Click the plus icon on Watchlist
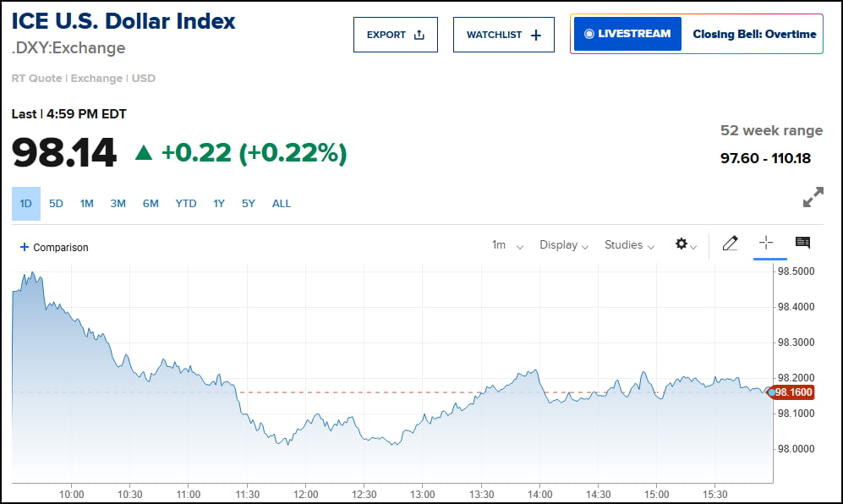Viewport: 843px width, 504px height. [x=536, y=36]
